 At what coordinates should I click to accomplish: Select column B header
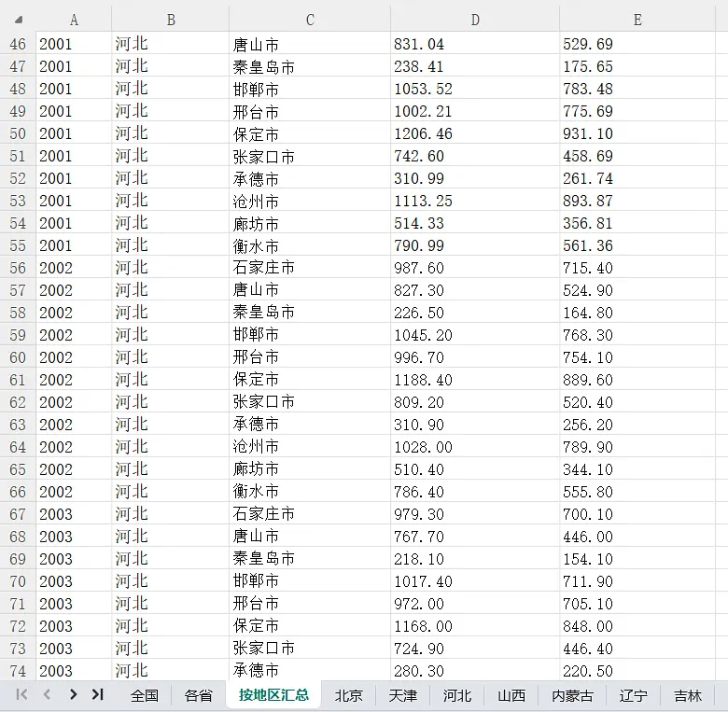171,20
